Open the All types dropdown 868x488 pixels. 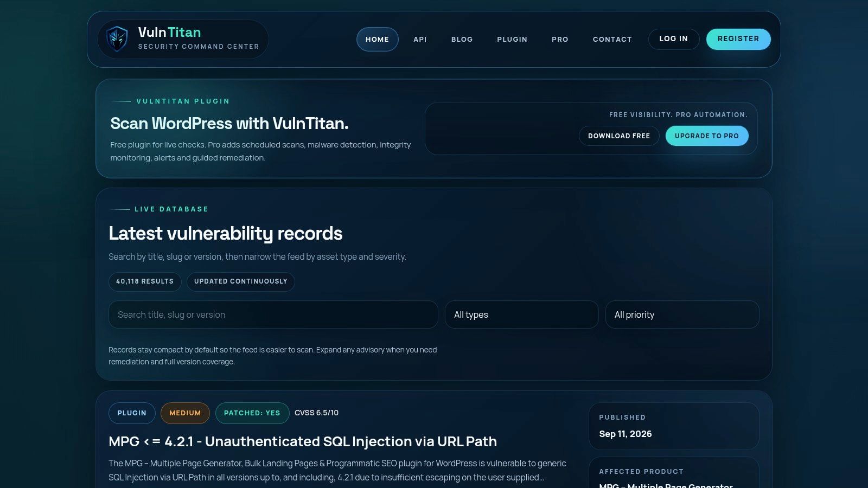(521, 314)
